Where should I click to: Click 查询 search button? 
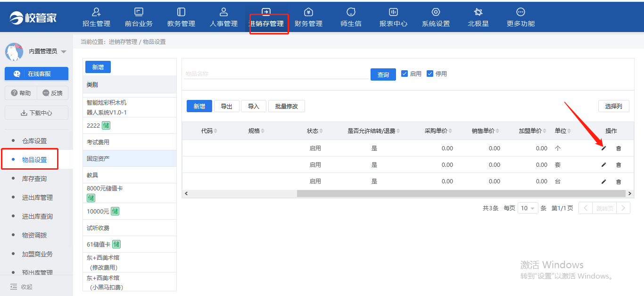click(383, 74)
